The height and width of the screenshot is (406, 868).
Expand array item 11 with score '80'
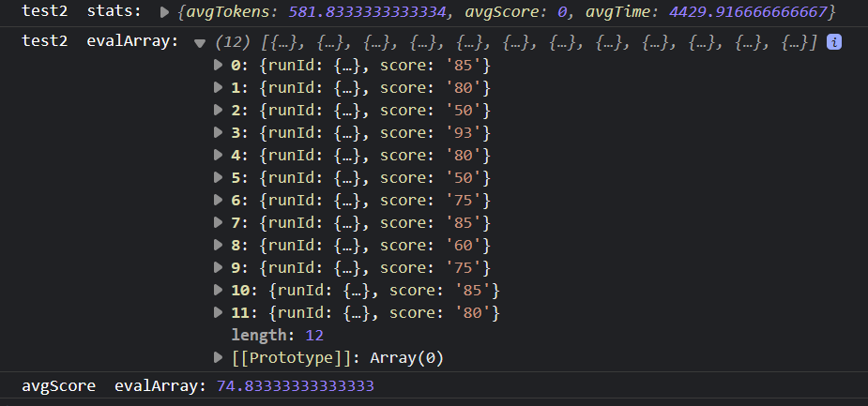point(220,312)
